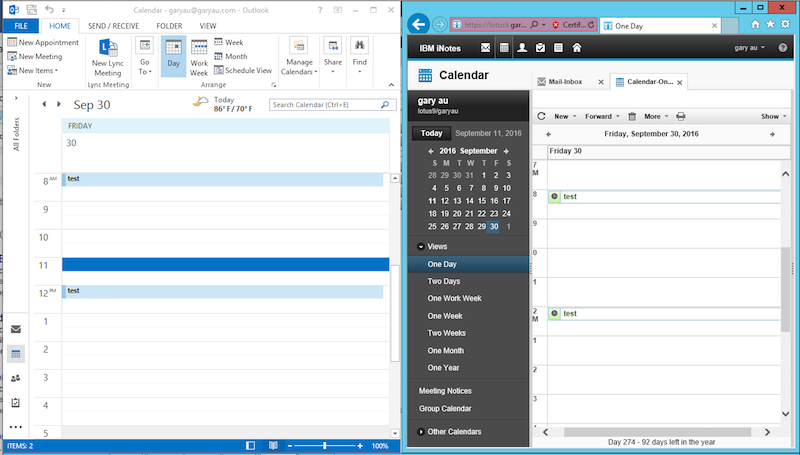
Task: Expand the All Folders pane
Action: click(x=16, y=98)
